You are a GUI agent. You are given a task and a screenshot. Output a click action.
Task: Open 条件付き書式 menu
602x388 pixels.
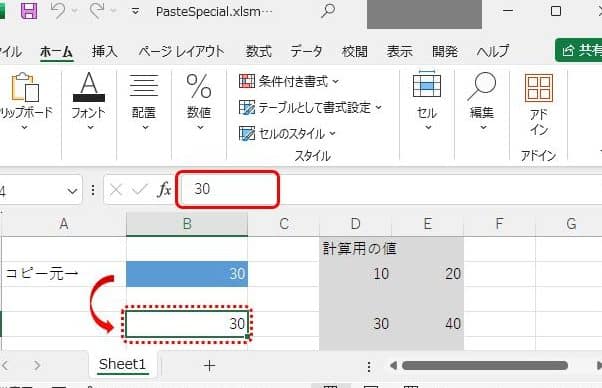pos(289,81)
